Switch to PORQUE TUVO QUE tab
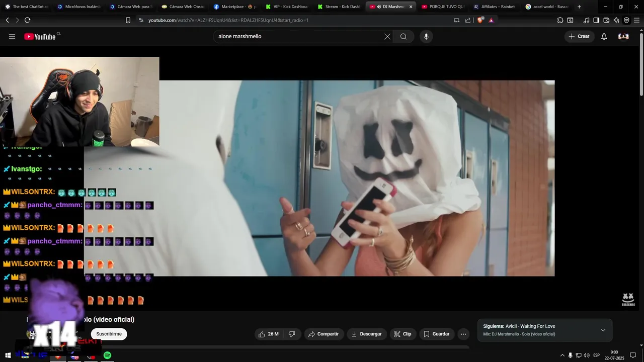The width and height of the screenshot is (644, 362). pyautogui.click(x=443, y=7)
